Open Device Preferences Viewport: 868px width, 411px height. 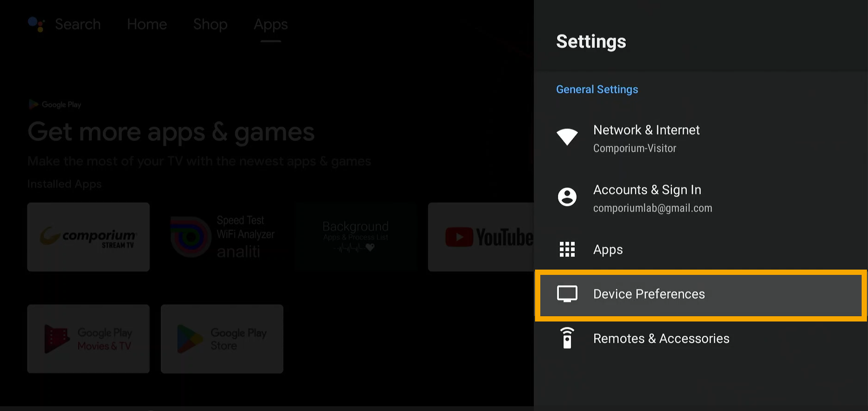(701, 295)
